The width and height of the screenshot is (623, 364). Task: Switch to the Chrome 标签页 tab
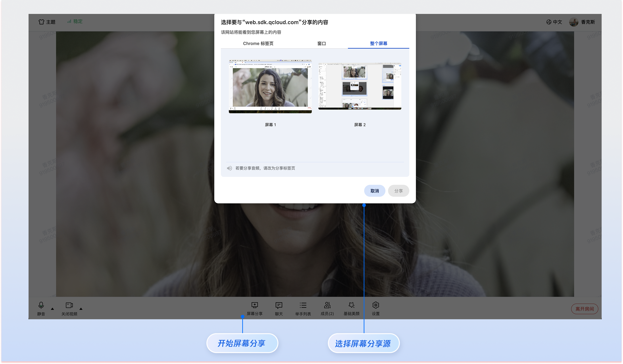click(x=258, y=44)
